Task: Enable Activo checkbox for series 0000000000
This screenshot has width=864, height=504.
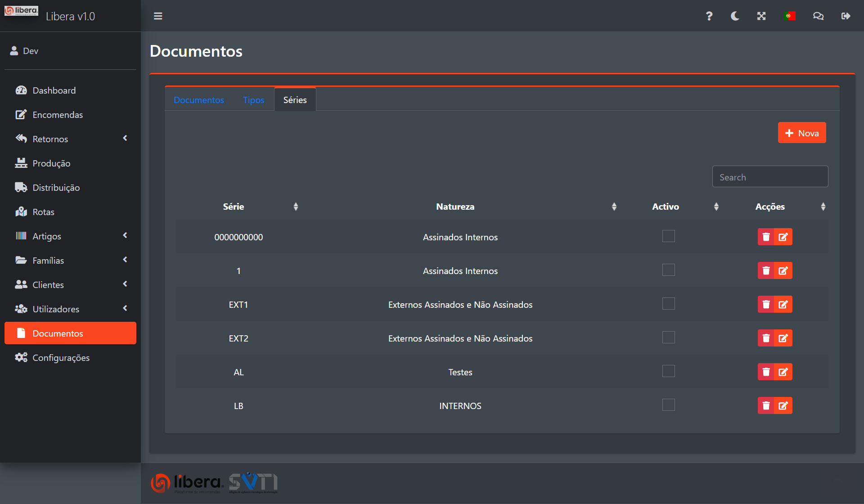Action: pyautogui.click(x=668, y=236)
